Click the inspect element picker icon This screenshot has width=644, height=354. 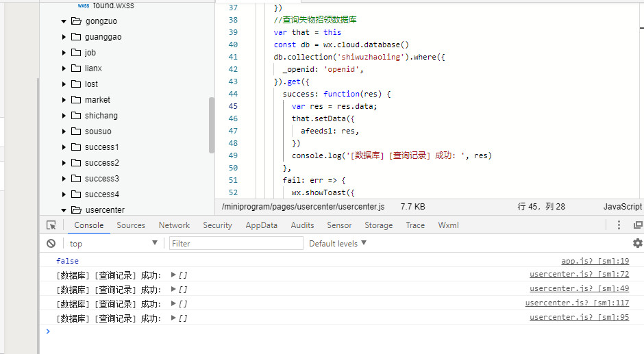(x=51, y=225)
